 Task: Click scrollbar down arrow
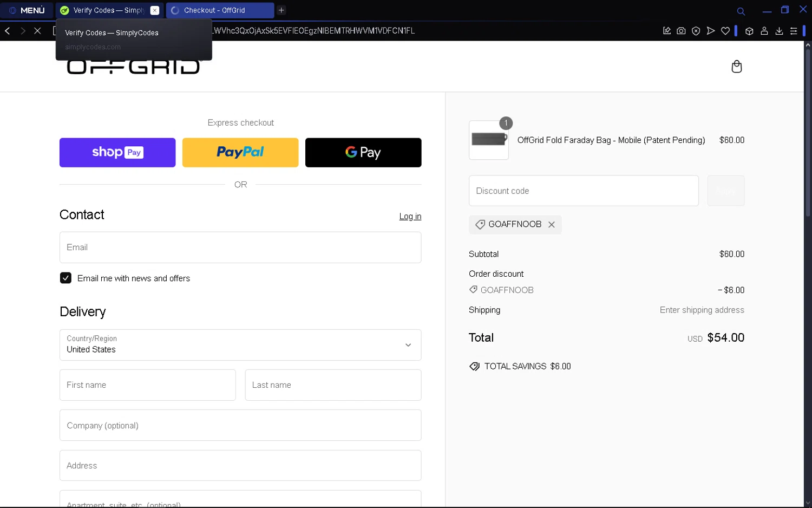pyautogui.click(x=808, y=502)
